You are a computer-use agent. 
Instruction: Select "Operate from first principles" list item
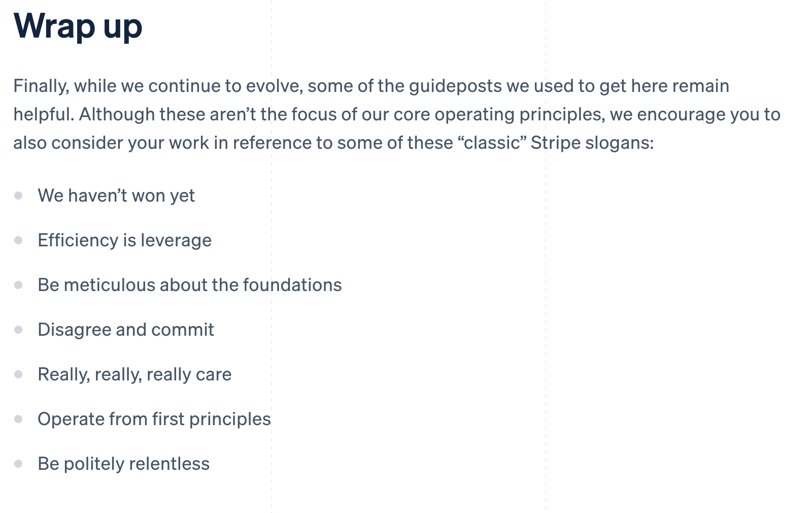pos(154,419)
